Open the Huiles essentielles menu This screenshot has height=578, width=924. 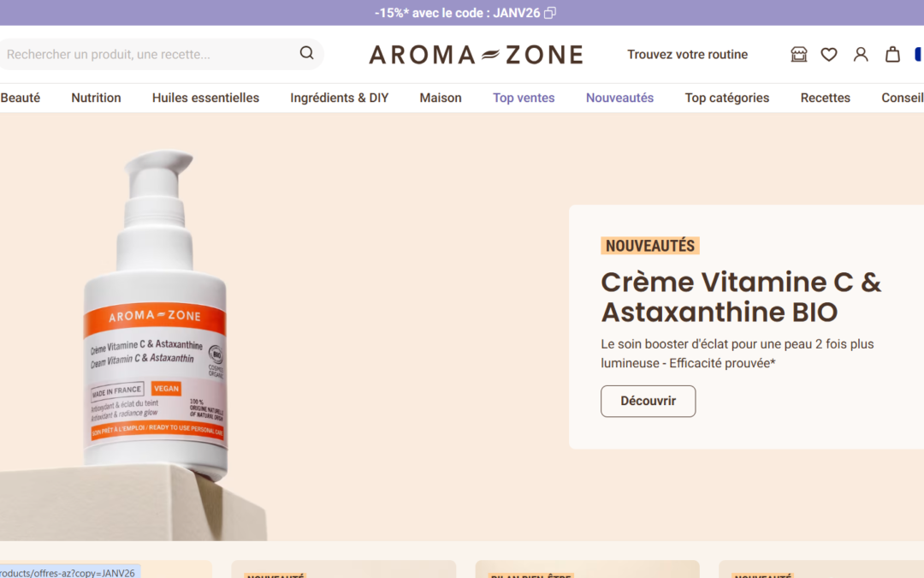205,98
